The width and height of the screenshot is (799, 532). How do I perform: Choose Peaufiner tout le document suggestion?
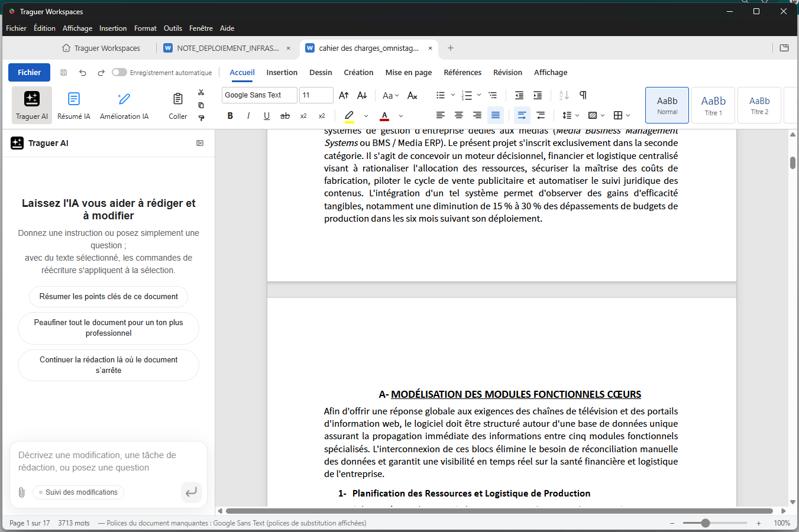(109, 328)
